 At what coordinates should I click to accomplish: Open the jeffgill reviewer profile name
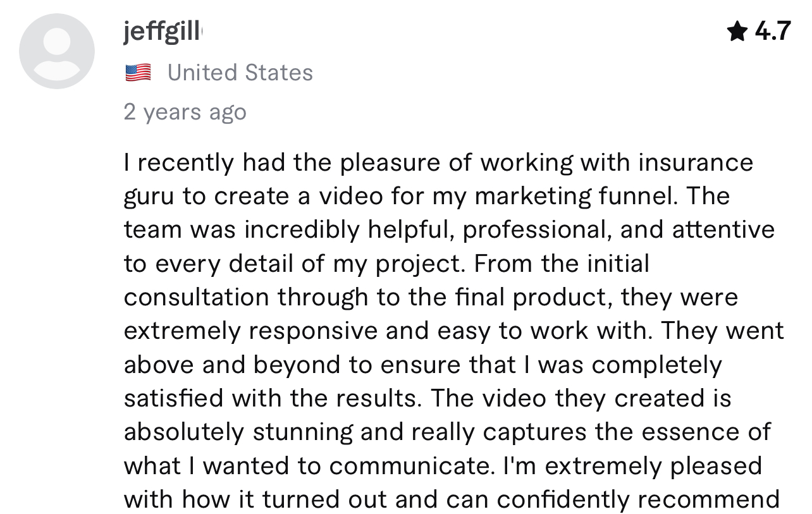tap(162, 32)
